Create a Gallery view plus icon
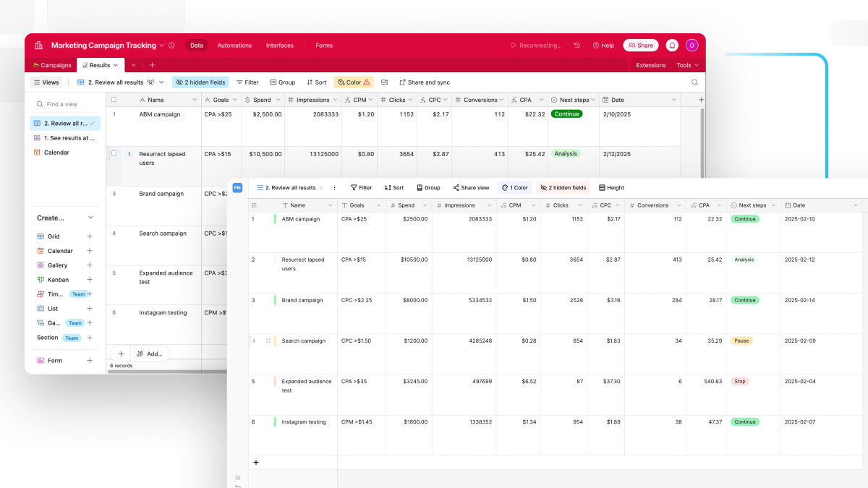This screenshot has width=868, height=488. [90, 265]
